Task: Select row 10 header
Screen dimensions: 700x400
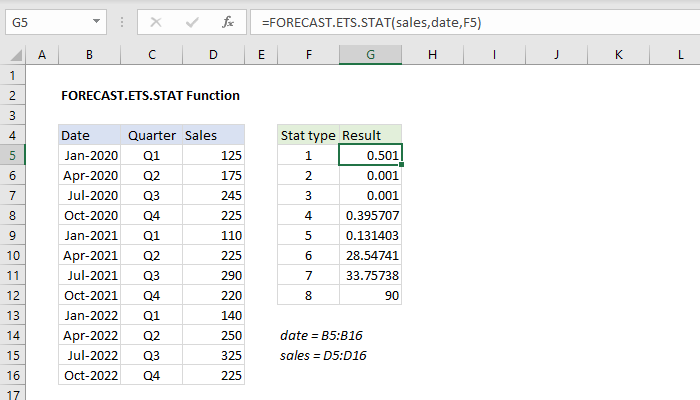Action: [12, 255]
